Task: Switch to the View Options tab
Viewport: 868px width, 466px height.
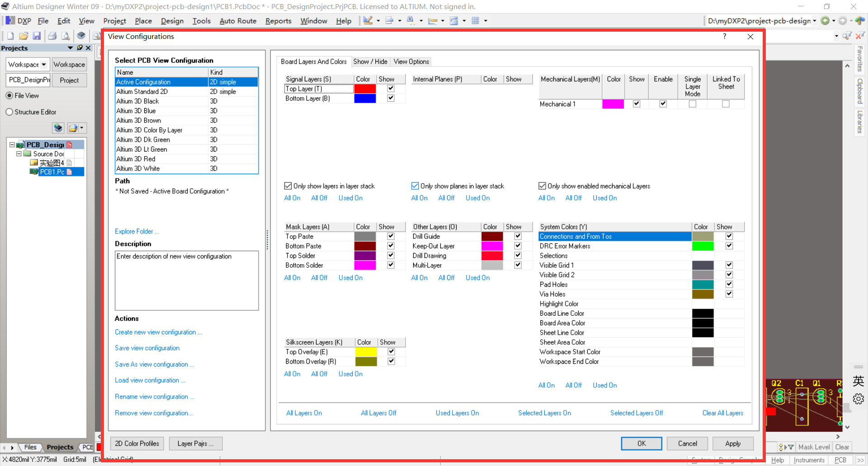Action: coord(411,62)
